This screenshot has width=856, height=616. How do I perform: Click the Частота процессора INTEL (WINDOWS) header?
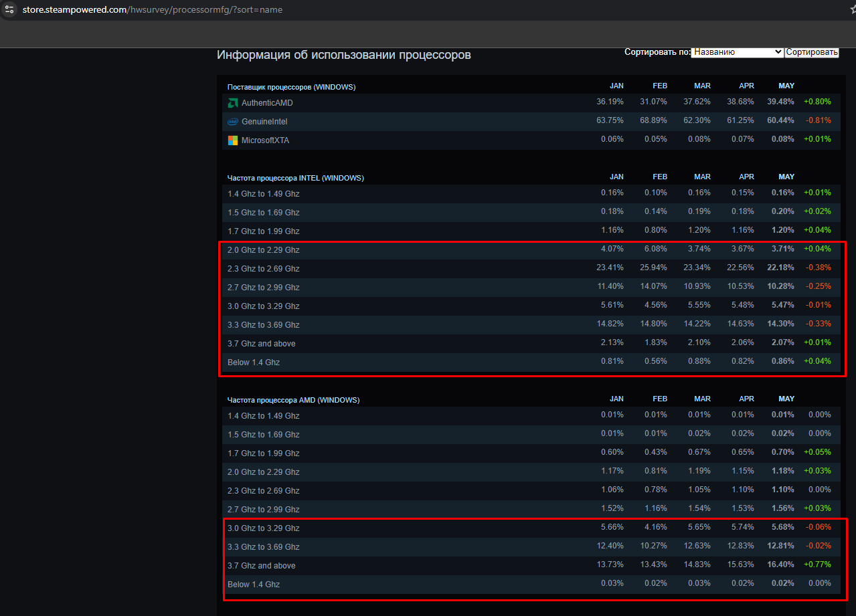point(295,178)
